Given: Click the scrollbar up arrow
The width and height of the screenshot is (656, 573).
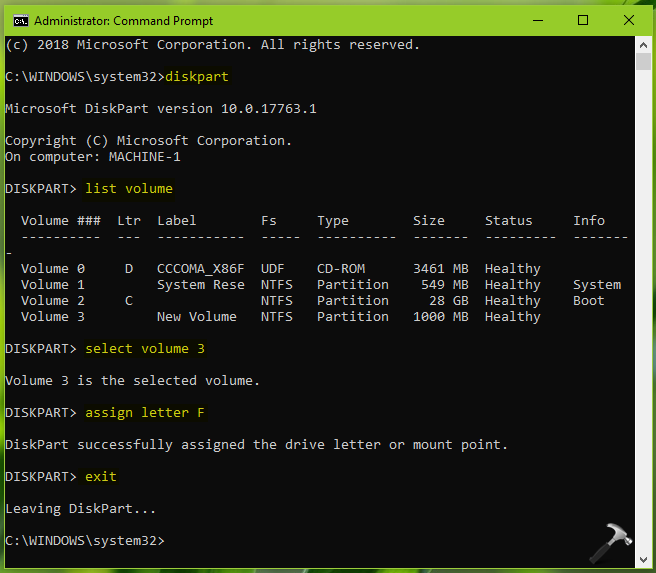Looking at the screenshot, I should click(643, 43).
